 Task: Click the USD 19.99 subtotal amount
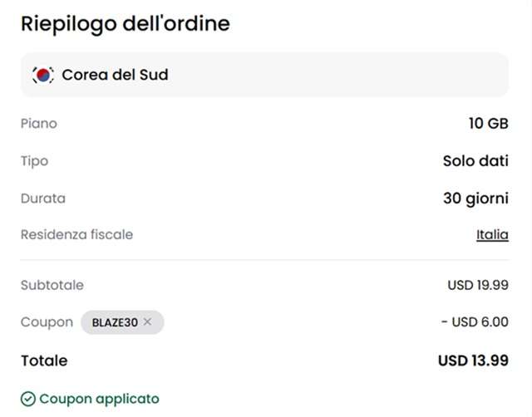[x=477, y=285]
